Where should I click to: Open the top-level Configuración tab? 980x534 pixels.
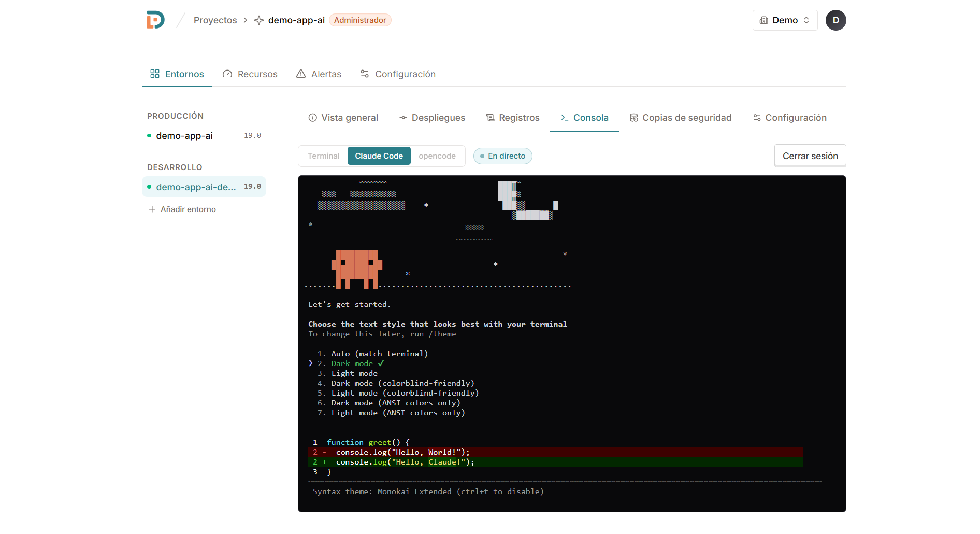tap(398, 74)
